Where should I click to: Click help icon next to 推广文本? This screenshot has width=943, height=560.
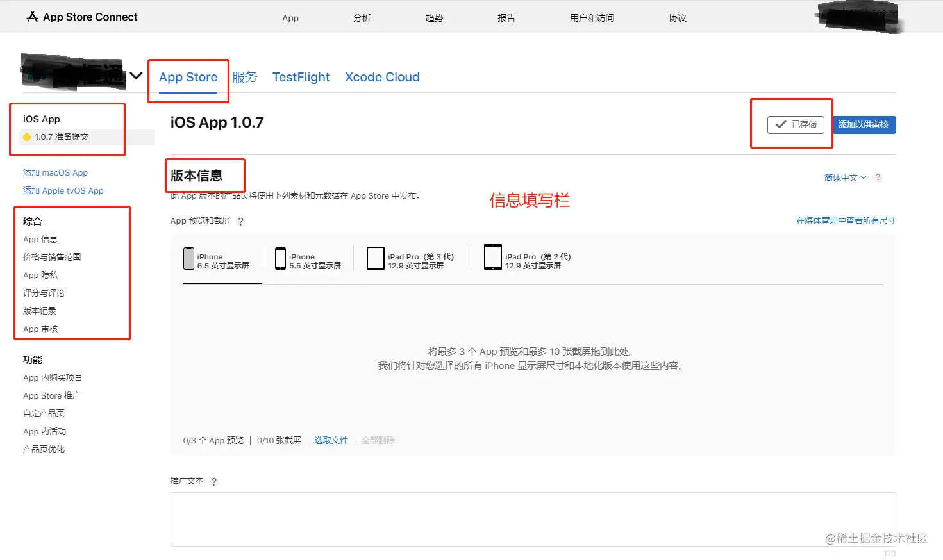pos(213,482)
